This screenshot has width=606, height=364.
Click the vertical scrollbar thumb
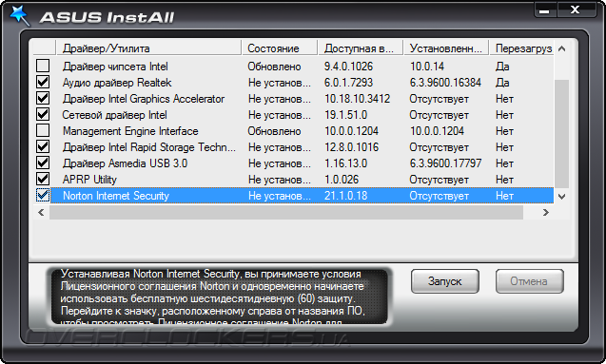click(562, 134)
